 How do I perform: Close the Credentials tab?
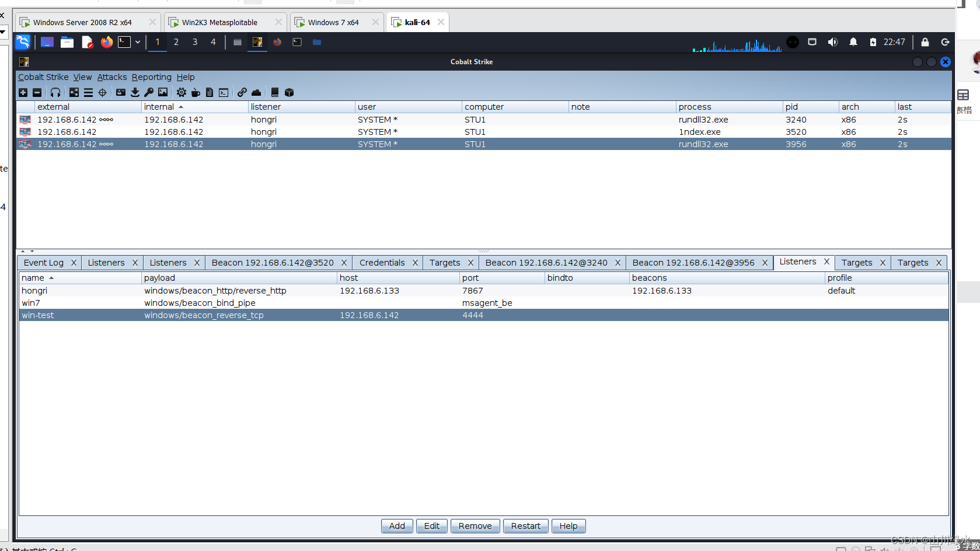pyautogui.click(x=415, y=263)
